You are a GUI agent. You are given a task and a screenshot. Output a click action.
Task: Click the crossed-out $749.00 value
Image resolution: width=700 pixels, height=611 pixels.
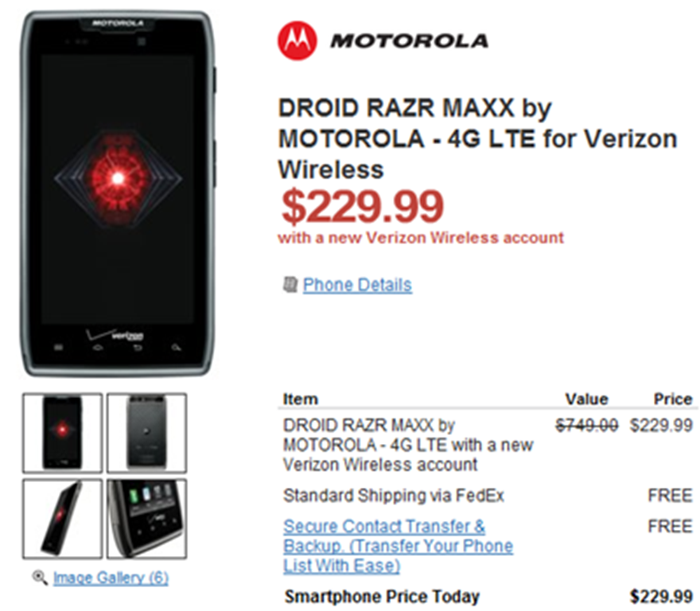[587, 425]
